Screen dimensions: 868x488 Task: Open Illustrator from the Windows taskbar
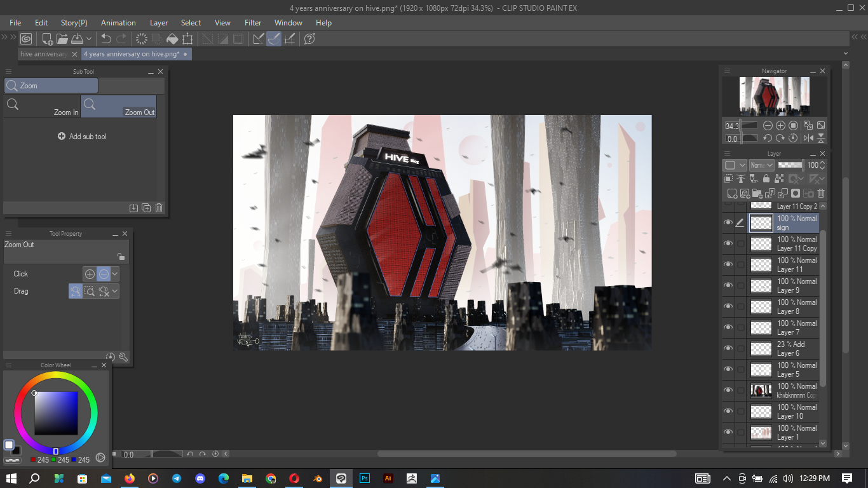coord(388,478)
